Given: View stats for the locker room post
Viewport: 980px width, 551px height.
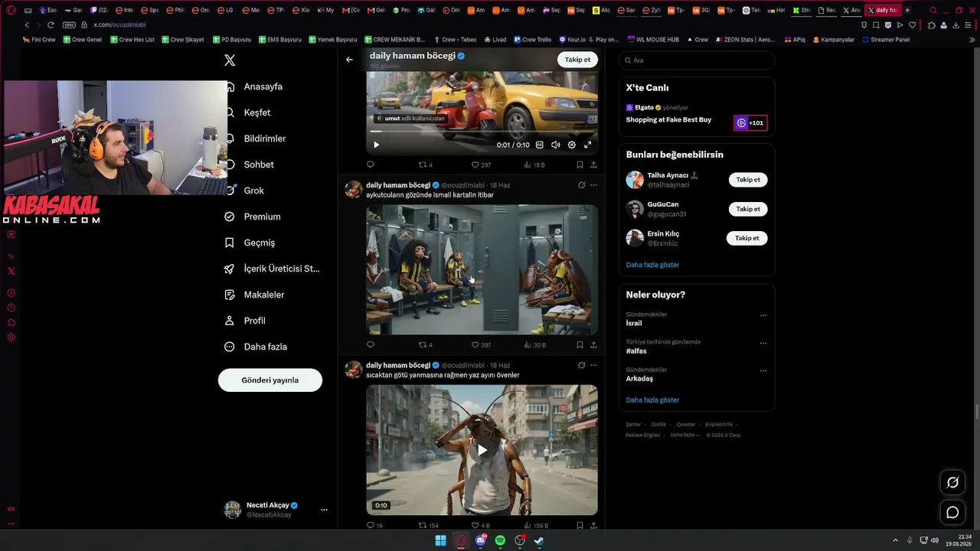Looking at the screenshot, I should (x=534, y=345).
